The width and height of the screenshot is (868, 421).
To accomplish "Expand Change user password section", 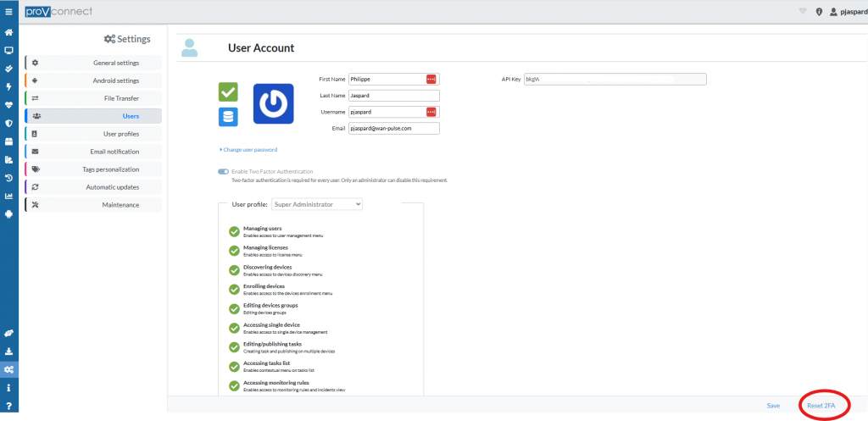I will point(248,149).
